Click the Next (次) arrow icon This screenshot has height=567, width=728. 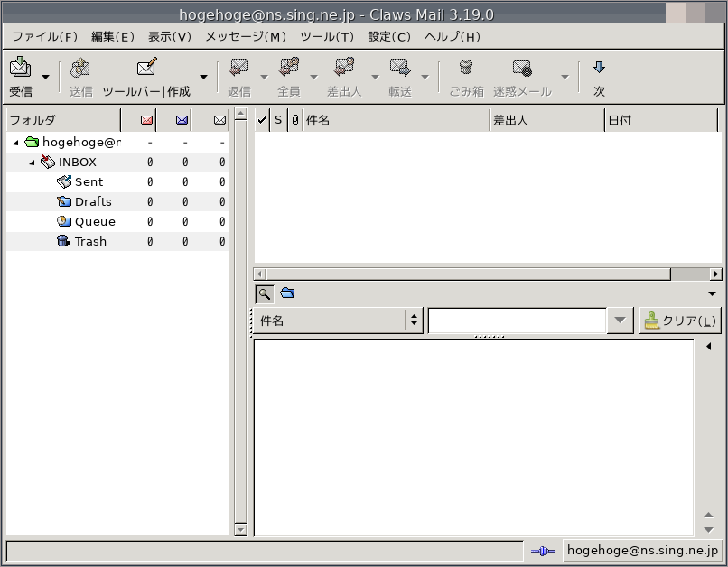tap(599, 68)
